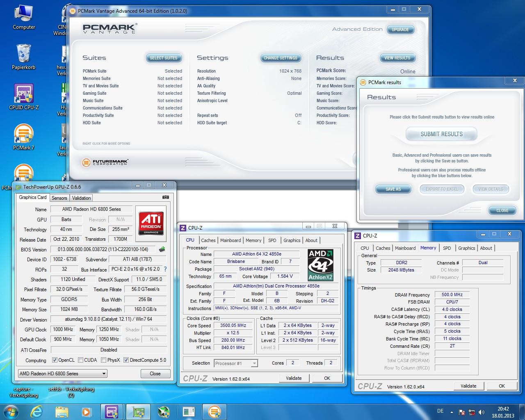Click the ATI Radeon logo in GPU-Z
Viewport: 525px width, 420px height.
[151, 224]
